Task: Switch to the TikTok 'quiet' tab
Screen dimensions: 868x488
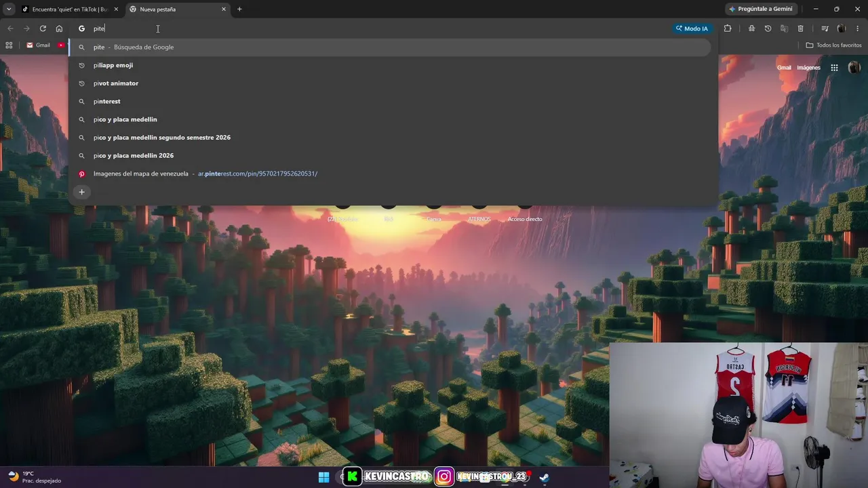Action: coord(69,9)
